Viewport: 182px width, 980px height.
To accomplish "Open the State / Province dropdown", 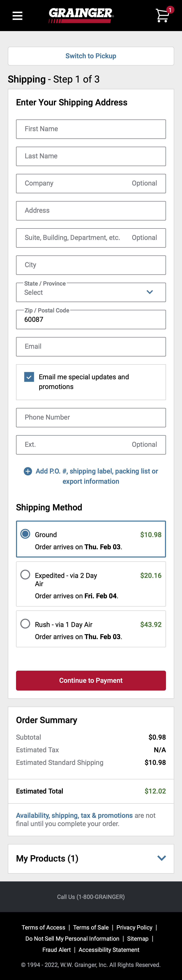I will [91, 292].
